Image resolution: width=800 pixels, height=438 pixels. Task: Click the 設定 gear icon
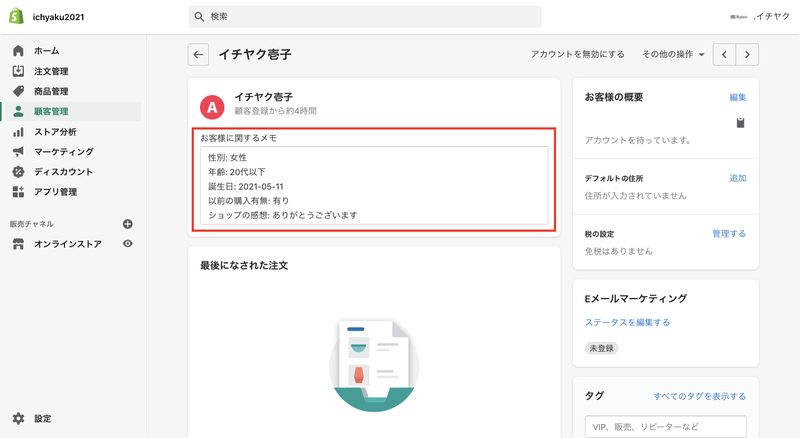point(18,419)
